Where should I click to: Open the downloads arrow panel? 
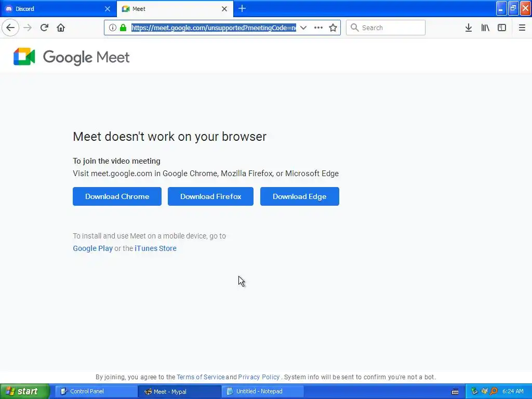(x=469, y=28)
